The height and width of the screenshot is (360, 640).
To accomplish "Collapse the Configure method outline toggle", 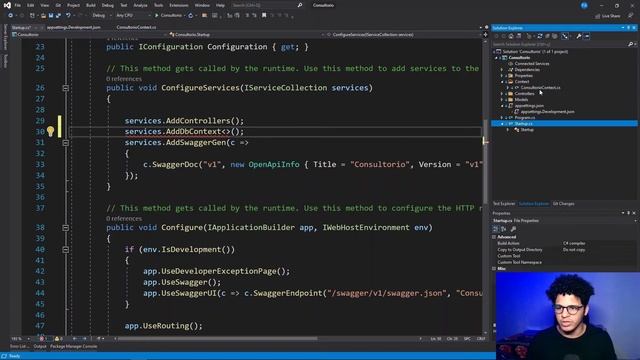I will click(x=65, y=228).
